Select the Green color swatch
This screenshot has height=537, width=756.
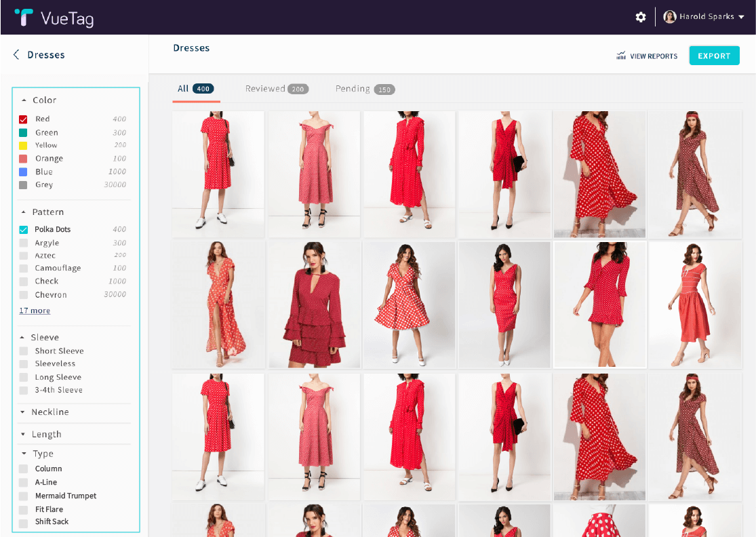click(23, 133)
